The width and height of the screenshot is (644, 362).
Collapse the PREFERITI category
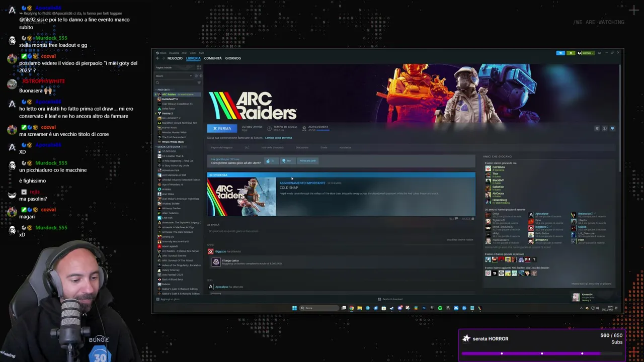click(156, 90)
